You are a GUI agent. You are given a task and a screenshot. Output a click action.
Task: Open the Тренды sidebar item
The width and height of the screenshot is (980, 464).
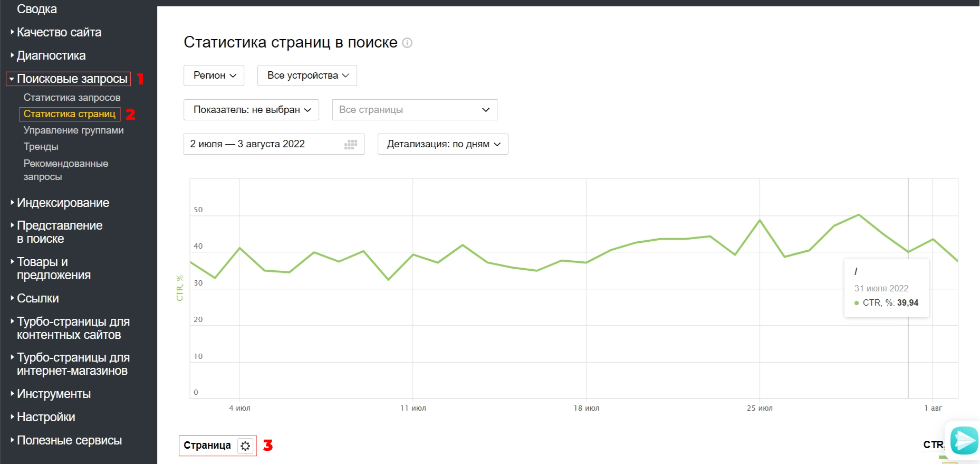pyautogui.click(x=41, y=147)
